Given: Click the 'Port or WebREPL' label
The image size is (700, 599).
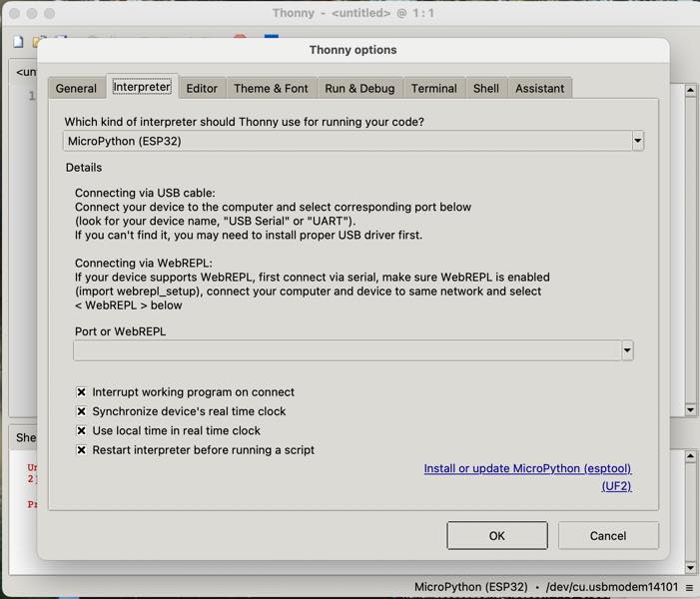Looking at the screenshot, I should click(x=121, y=331).
